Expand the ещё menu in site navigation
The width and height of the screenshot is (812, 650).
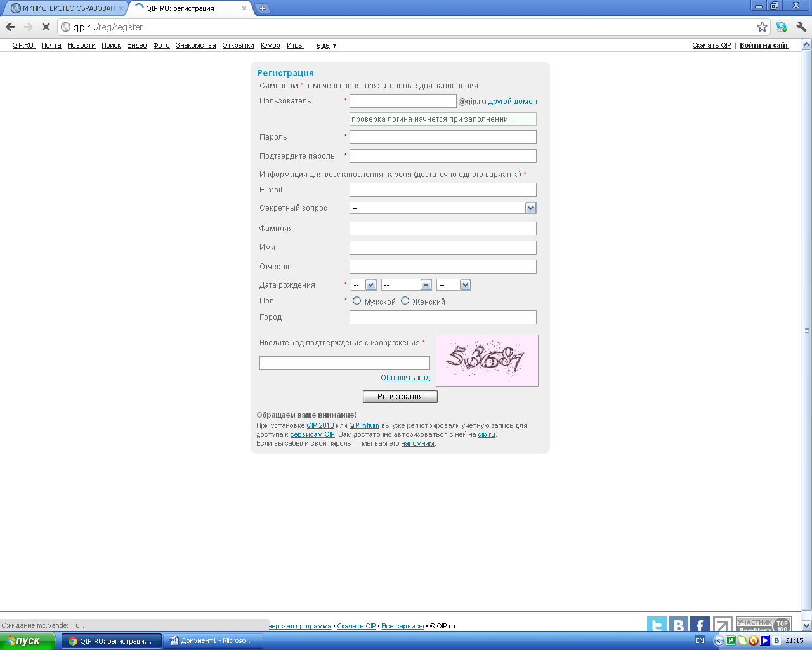point(326,45)
